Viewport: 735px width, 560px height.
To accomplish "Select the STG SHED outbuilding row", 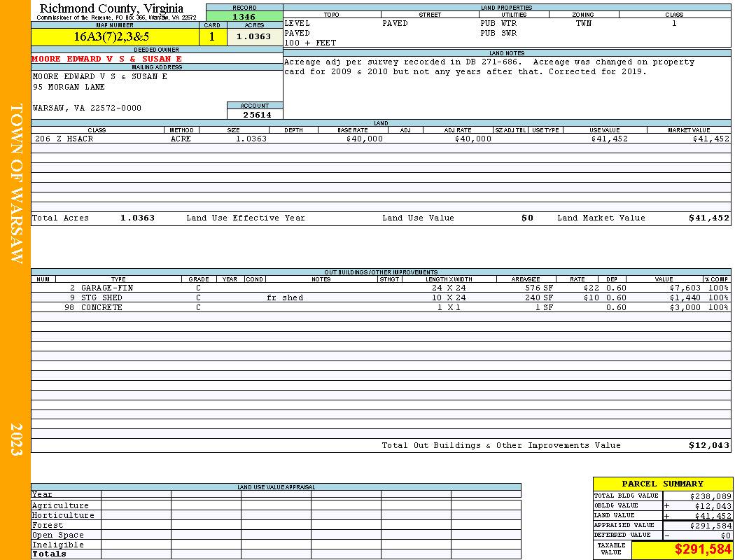I will (381, 297).
